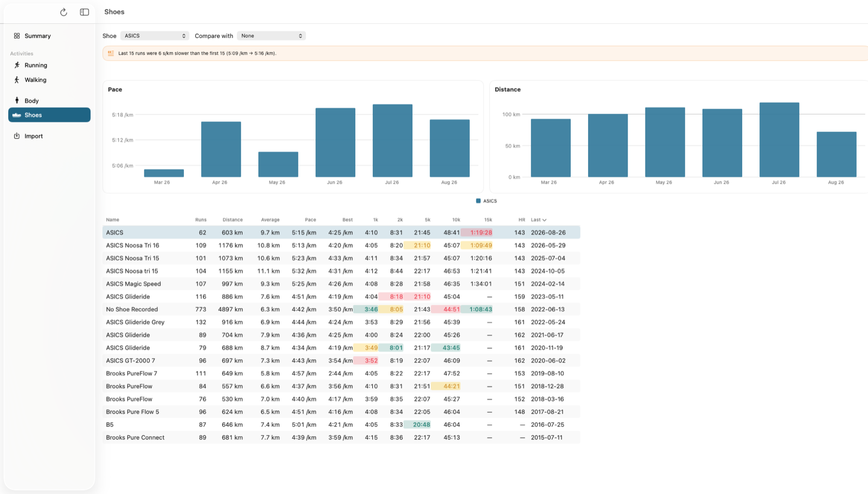Sort the table by Best column

[x=348, y=220]
